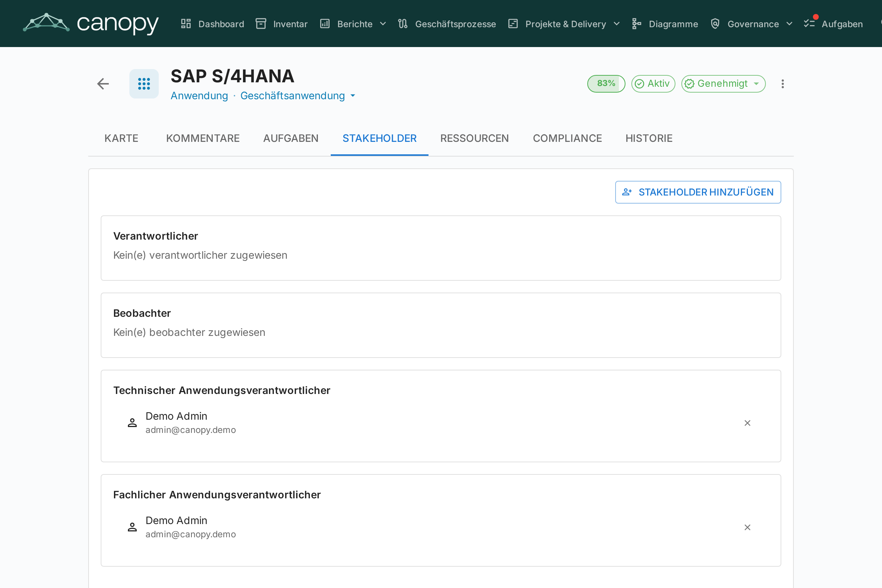Click person icon under Technischer Anwendungsverantwortlicher
882x588 pixels.
click(x=132, y=423)
